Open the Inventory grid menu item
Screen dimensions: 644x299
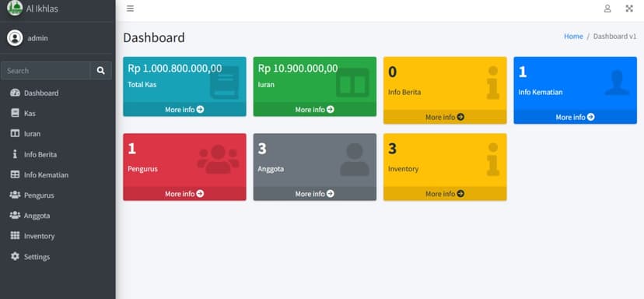(58, 236)
